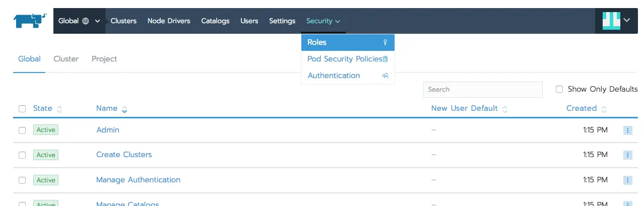
Task: Click the user avatar icon
Action: [611, 21]
